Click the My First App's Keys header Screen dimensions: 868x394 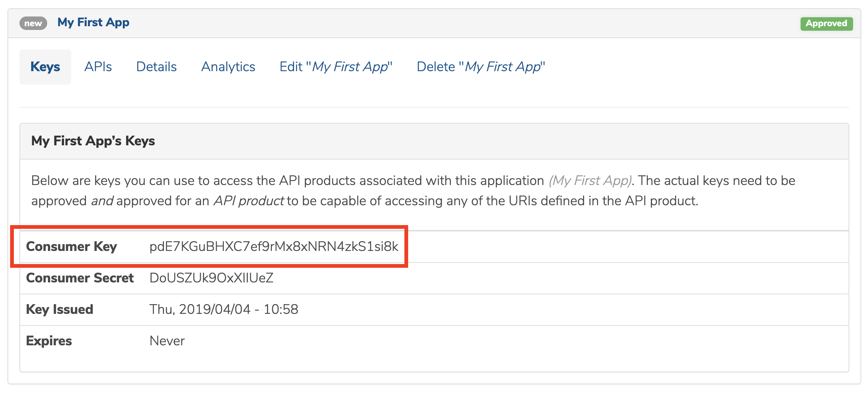(93, 141)
